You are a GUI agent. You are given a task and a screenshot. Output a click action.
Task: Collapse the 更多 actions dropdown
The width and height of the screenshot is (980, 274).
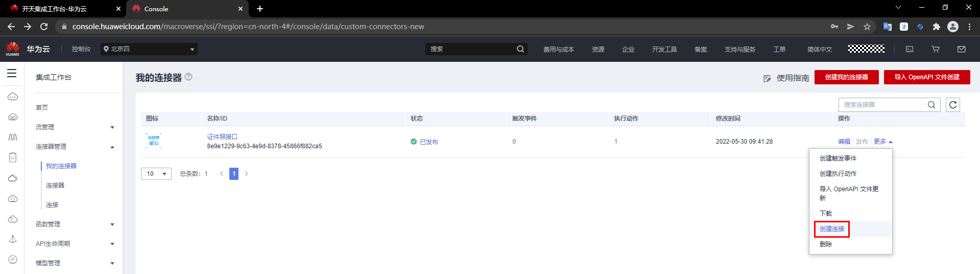coord(883,142)
